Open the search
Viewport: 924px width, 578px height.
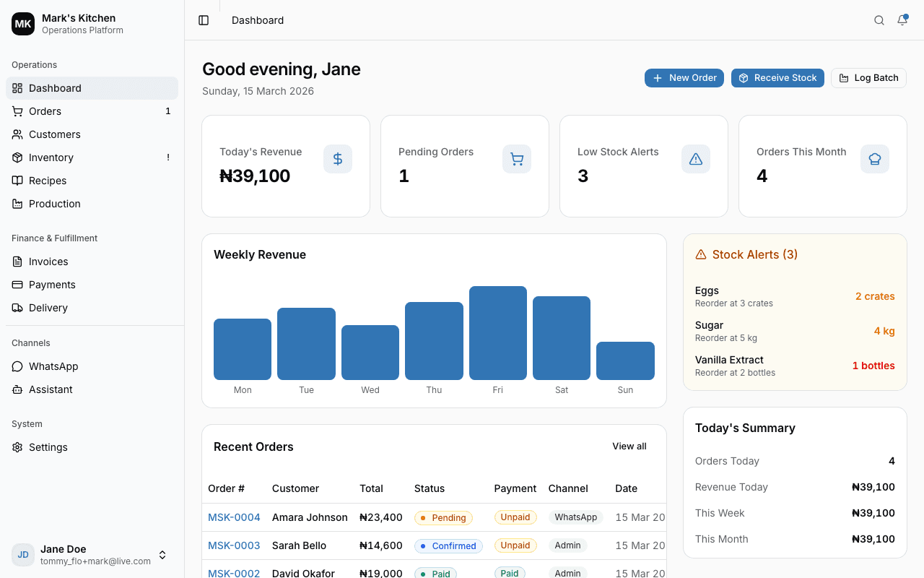click(879, 20)
